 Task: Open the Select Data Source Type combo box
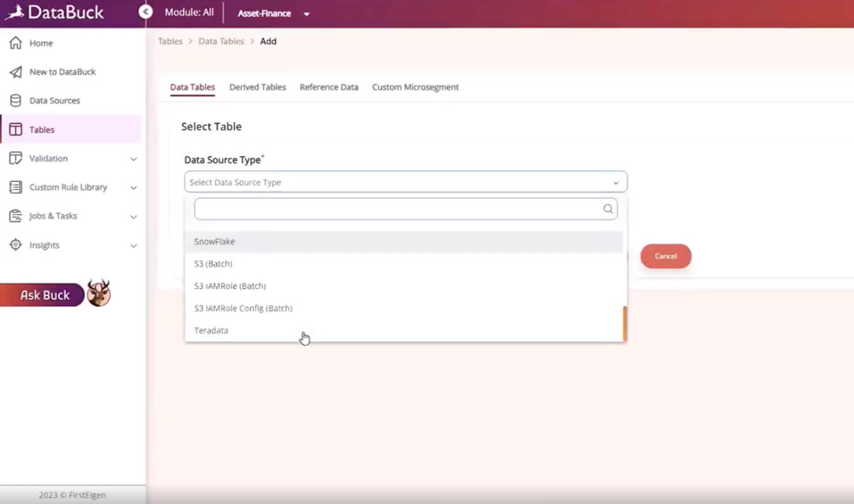[x=406, y=182]
